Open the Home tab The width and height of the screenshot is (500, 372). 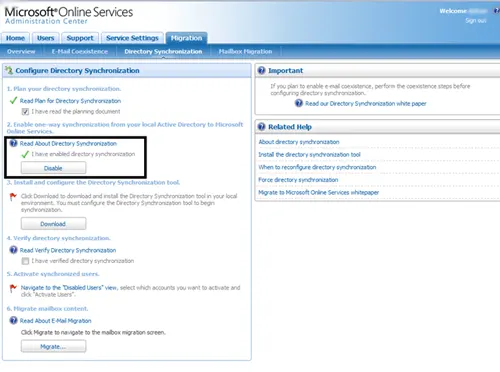tap(15, 38)
